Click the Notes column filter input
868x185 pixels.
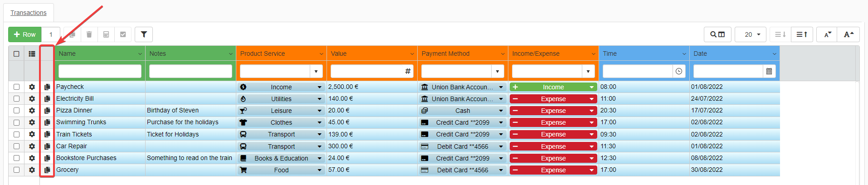tap(190, 71)
